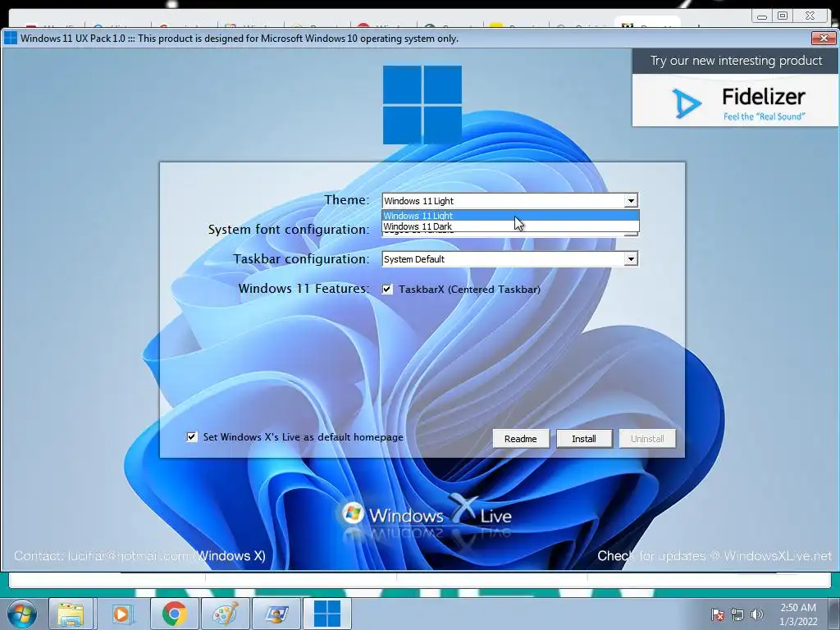Open File Explorer from taskbar
Image resolution: width=840 pixels, height=630 pixels.
pyautogui.click(x=71, y=614)
